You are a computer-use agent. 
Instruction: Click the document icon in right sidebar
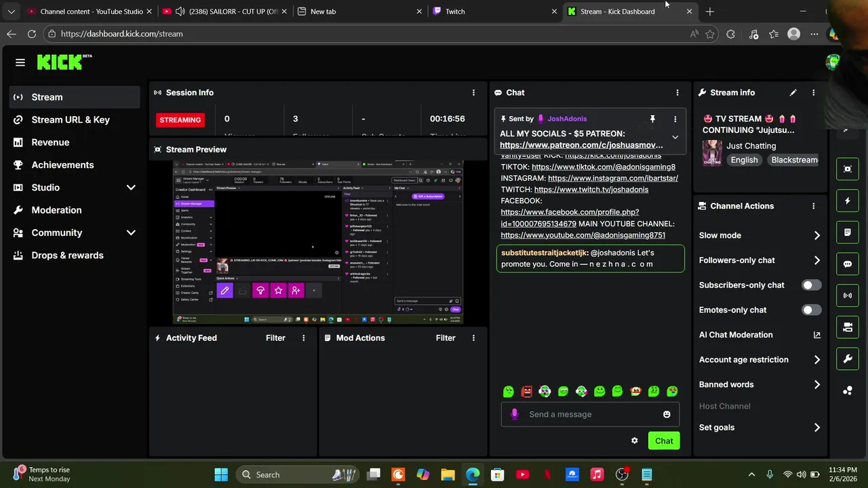(x=848, y=232)
